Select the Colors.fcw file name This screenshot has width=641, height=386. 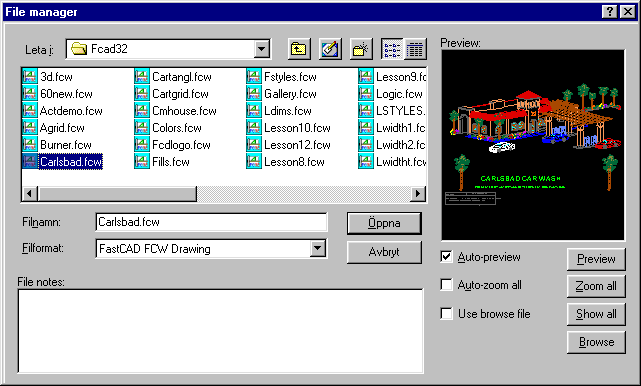click(x=177, y=128)
